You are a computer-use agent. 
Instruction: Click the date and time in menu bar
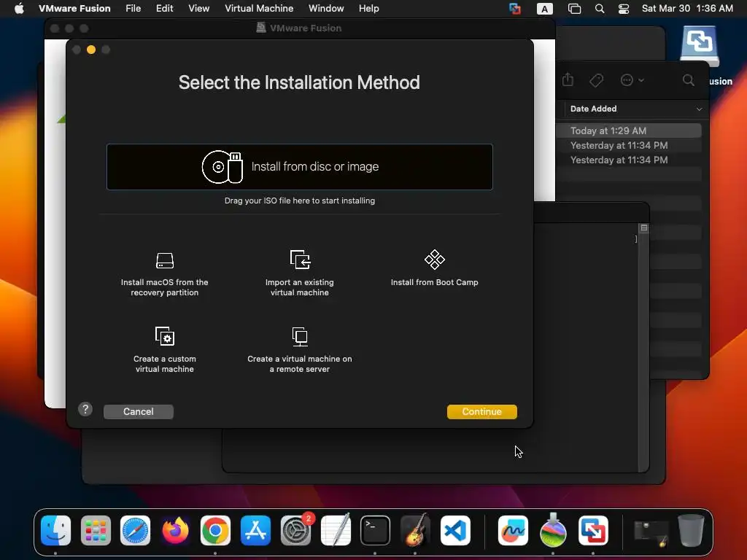pyautogui.click(x=687, y=8)
